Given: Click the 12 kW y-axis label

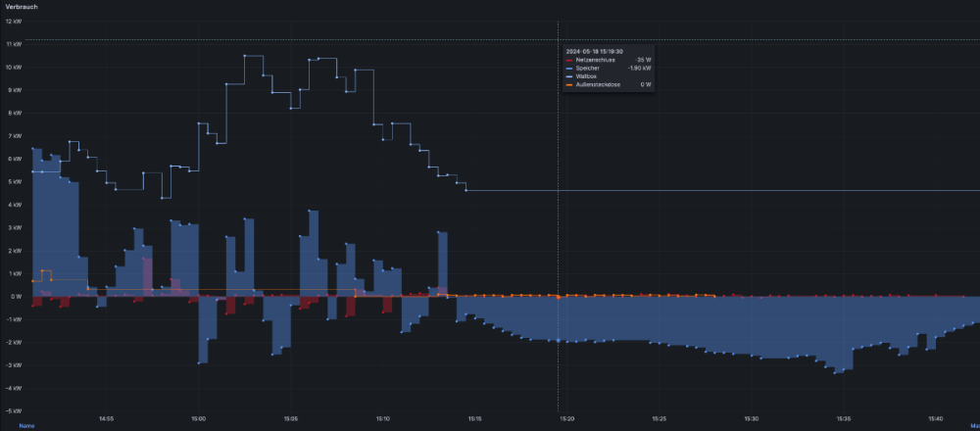Looking at the screenshot, I should point(15,22).
